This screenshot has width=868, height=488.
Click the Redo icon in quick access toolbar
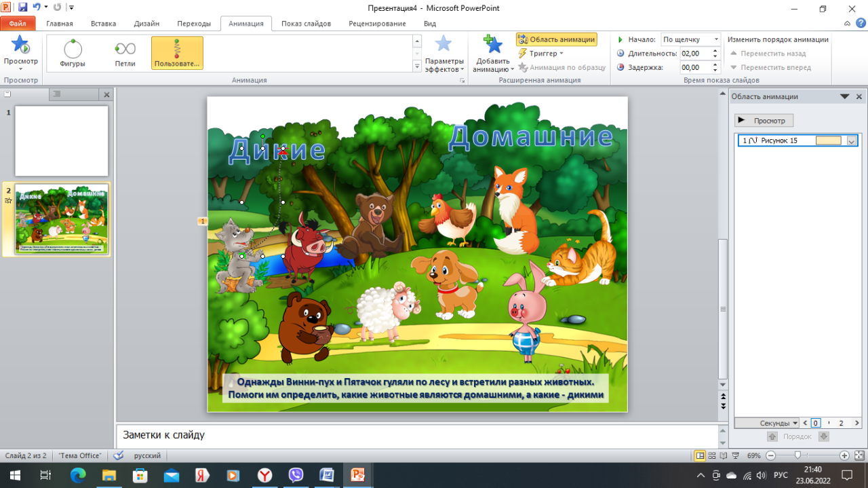[56, 7]
